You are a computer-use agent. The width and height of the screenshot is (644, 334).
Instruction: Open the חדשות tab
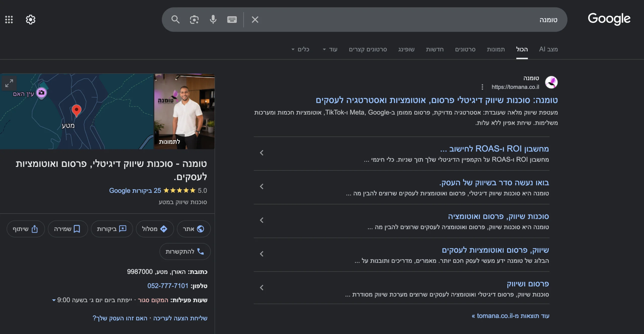(x=435, y=49)
